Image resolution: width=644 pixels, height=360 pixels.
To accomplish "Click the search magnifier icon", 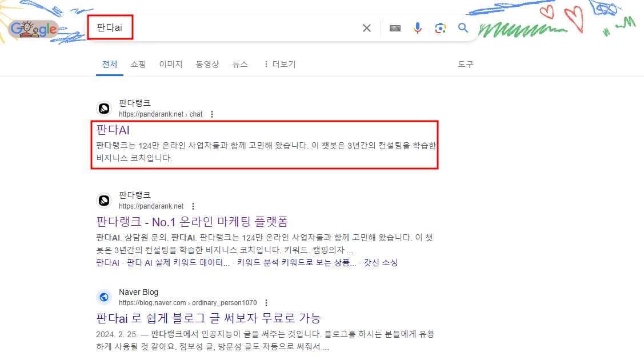I will [x=463, y=27].
